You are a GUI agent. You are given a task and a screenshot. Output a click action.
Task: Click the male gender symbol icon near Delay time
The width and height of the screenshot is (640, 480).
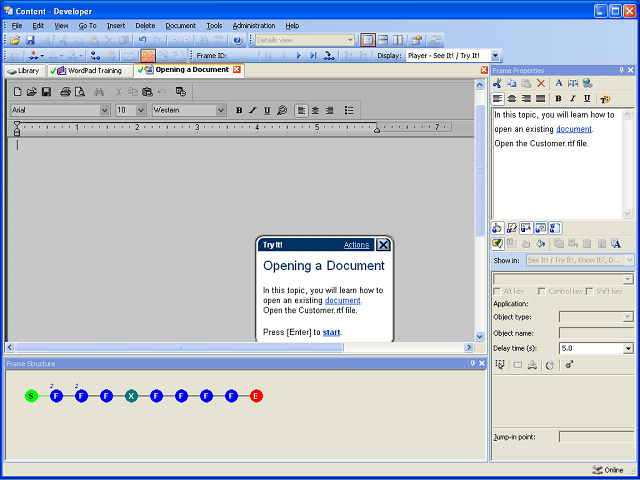pos(569,364)
